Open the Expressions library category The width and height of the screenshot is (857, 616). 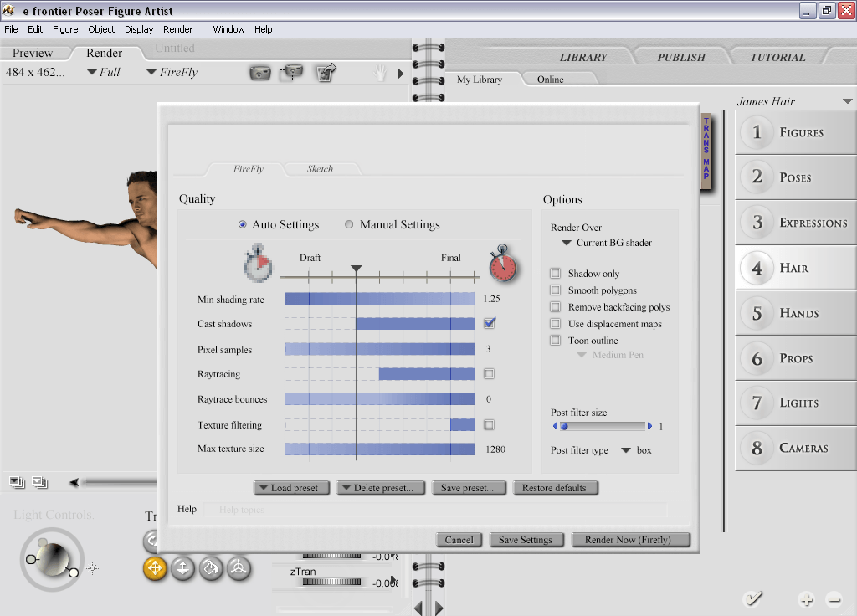[x=796, y=223]
